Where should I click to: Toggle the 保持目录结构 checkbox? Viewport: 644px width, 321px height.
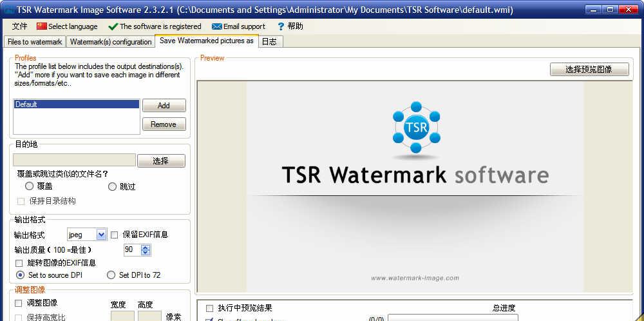click(x=21, y=201)
